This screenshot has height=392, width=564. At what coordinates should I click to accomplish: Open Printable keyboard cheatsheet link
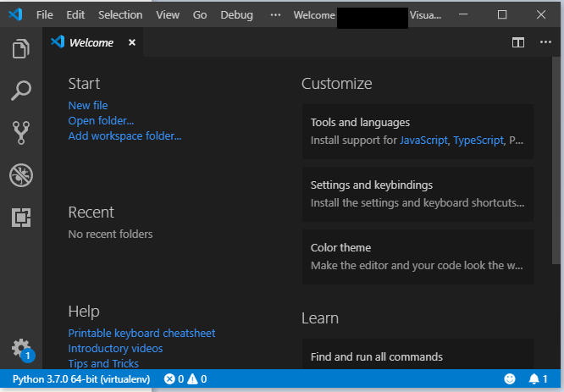141,333
